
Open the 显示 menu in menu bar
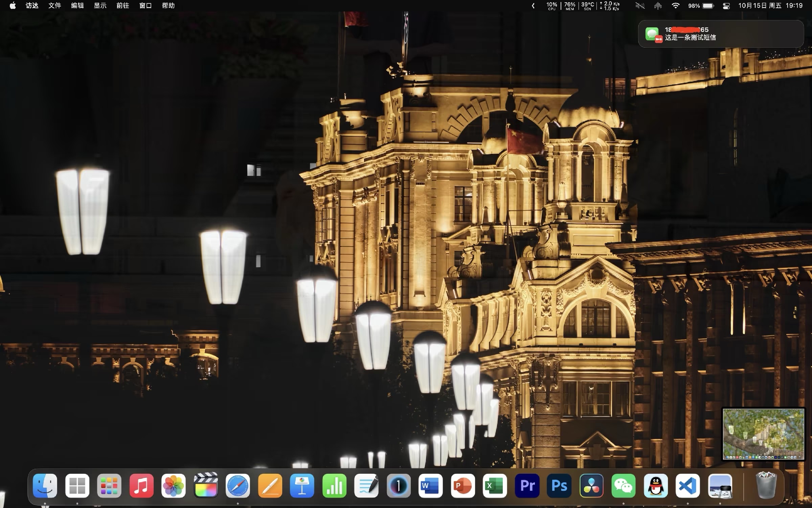[x=100, y=6]
